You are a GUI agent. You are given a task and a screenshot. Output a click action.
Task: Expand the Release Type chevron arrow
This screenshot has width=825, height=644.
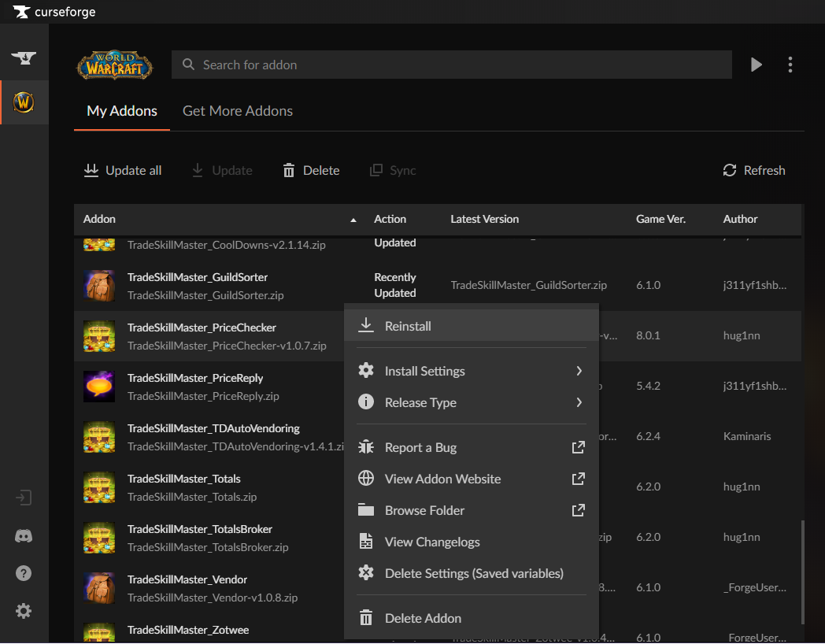pos(579,402)
